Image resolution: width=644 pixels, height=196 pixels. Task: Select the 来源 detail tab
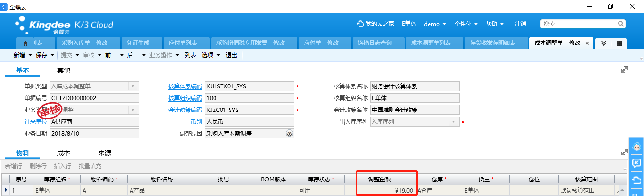tap(105, 153)
